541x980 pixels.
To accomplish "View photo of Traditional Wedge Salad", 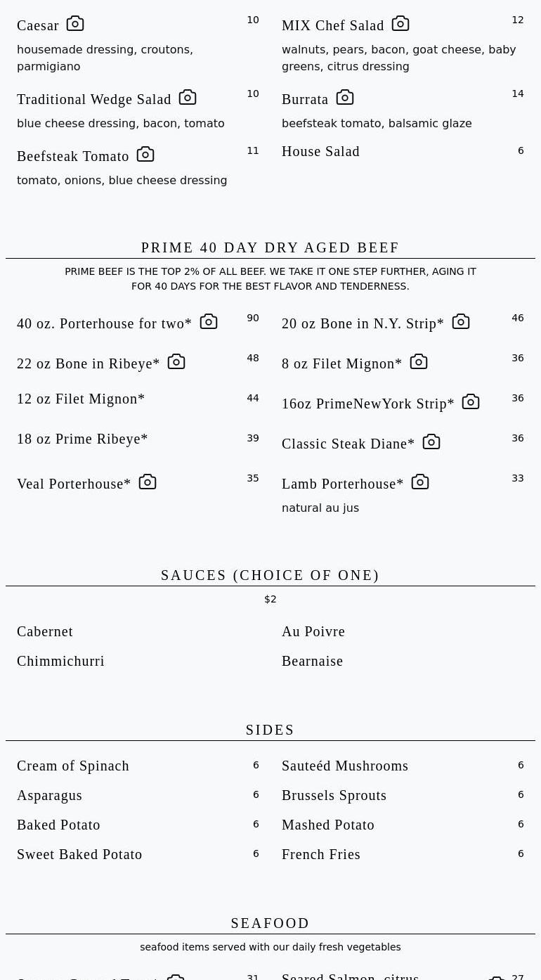I will [x=188, y=97].
